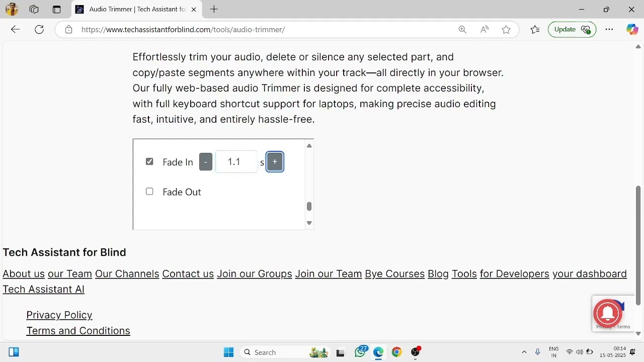Add page to favorites star icon
Image resolution: width=644 pixels, height=362 pixels.
pyautogui.click(x=506, y=30)
